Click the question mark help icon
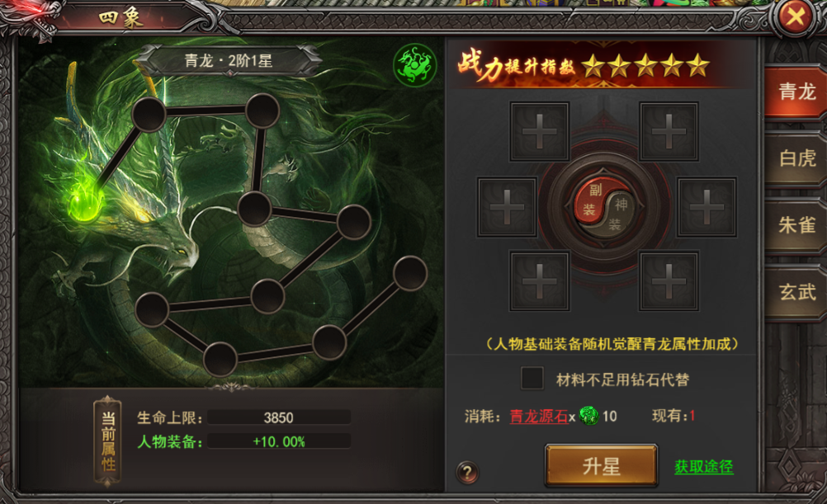This screenshot has height=504, width=827. (x=467, y=472)
